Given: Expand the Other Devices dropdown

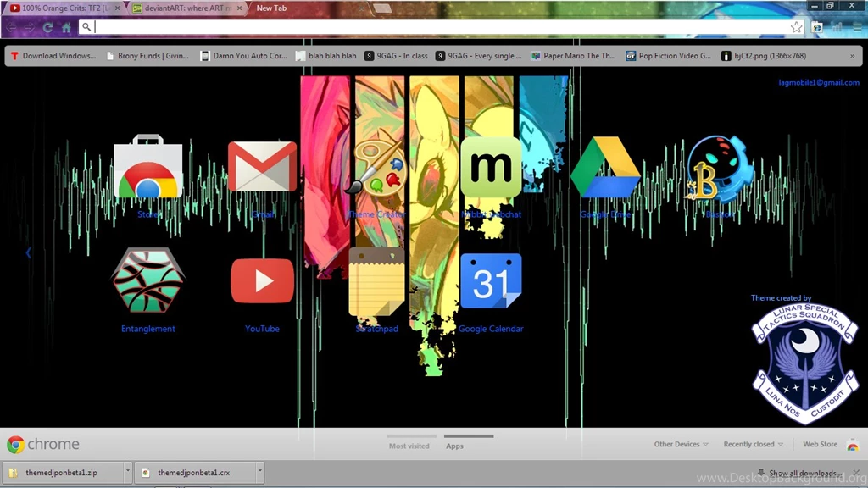Looking at the screenshot, I should (x=681, y=444).
